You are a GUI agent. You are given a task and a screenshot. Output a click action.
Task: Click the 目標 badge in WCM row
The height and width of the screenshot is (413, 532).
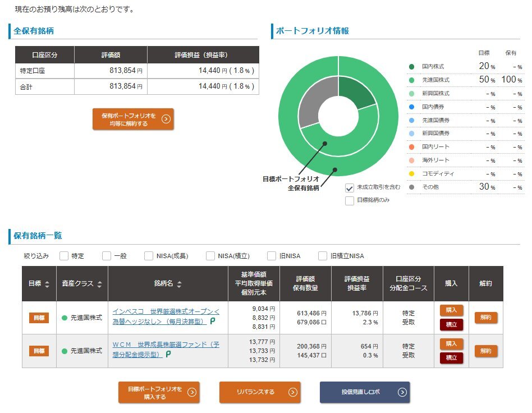[39, 351]
